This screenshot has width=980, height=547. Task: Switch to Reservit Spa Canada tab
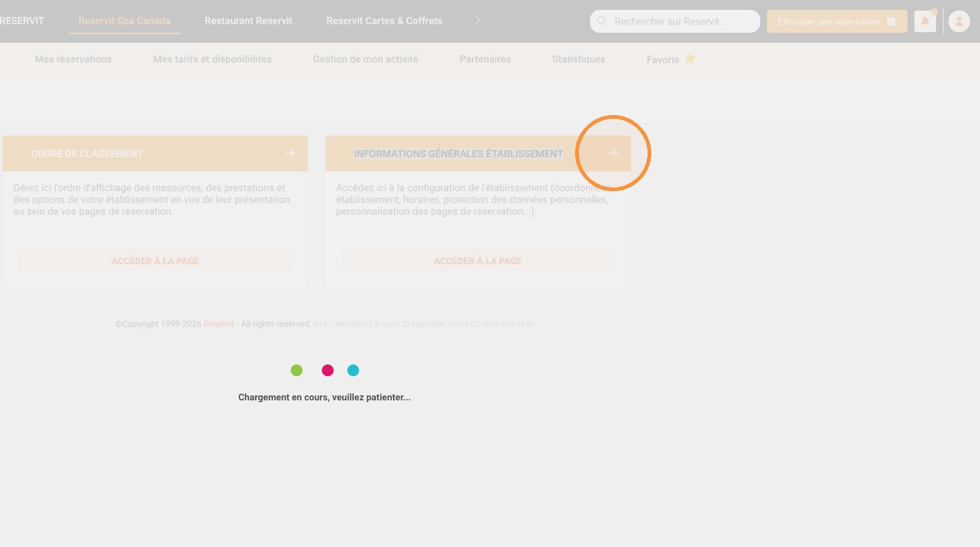[x=124, y=20]
